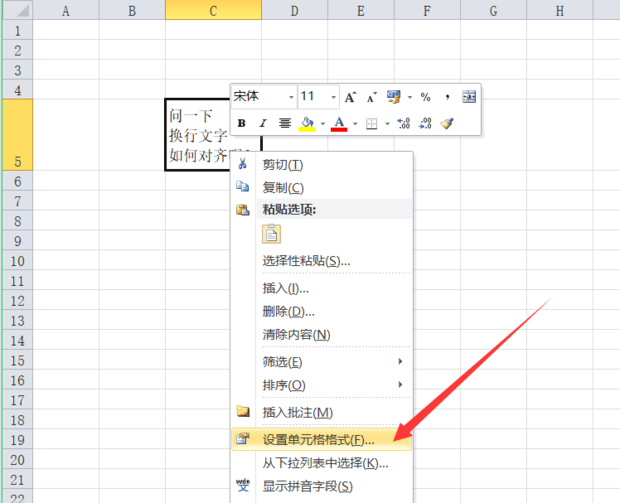
Task: Decrease decimal places icon
Action: click(x=425, y=123)
